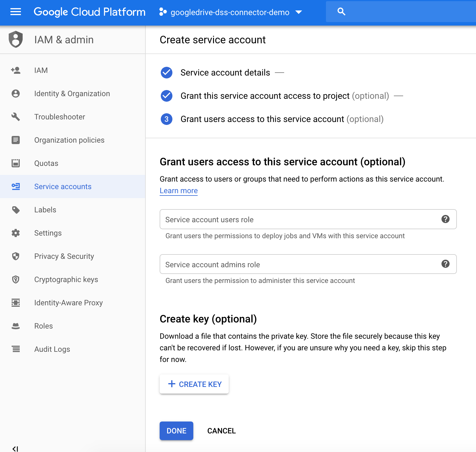This screenshot has height=452, width=476.
Task: Open the hamburger navigation menu
Action: coord(16,12)
